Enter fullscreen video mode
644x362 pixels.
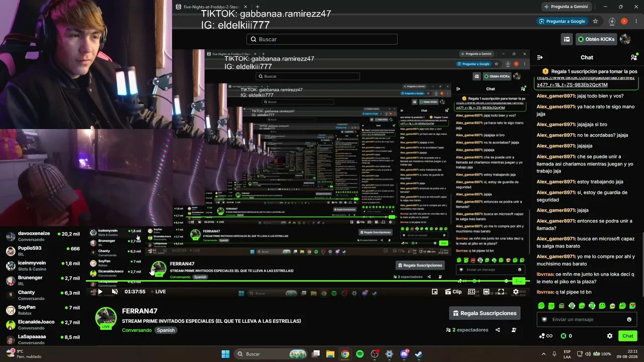tap(501, 292)
